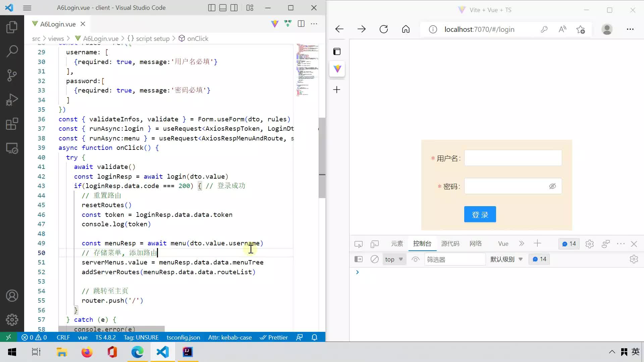Open the browser settings and more menu
The width and height of the screenshot is (644, 362).
click(x=630, y=29)
